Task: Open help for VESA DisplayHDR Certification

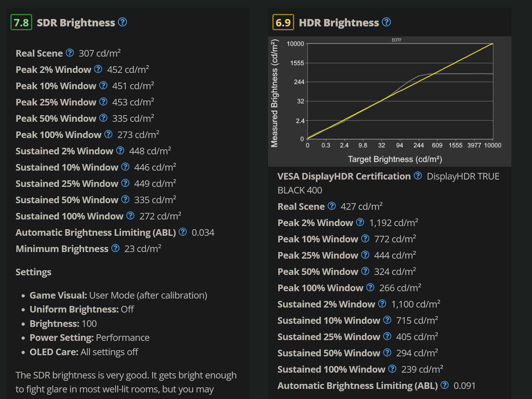Action: point(418,175)
